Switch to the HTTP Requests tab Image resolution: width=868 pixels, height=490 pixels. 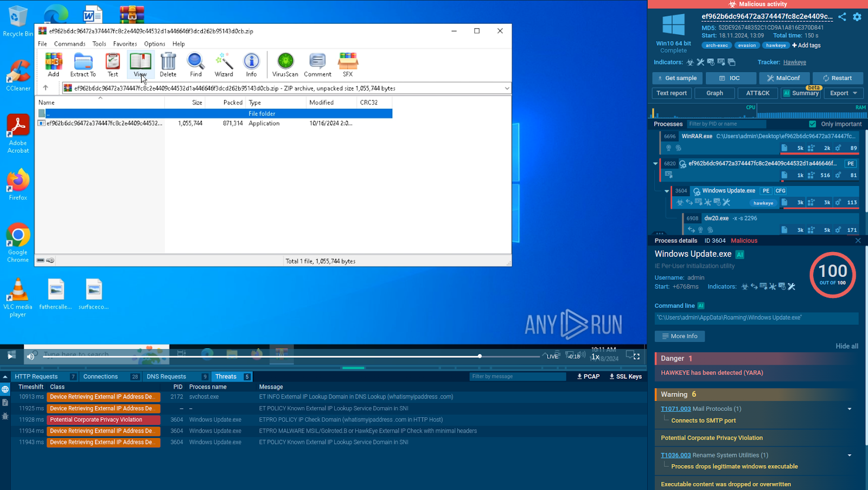click(x=44, y=377)
